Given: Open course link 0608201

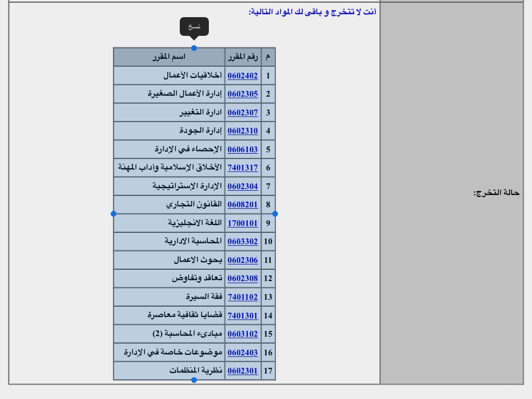Looking at the screenshot, I should click(x=243, y=205).
